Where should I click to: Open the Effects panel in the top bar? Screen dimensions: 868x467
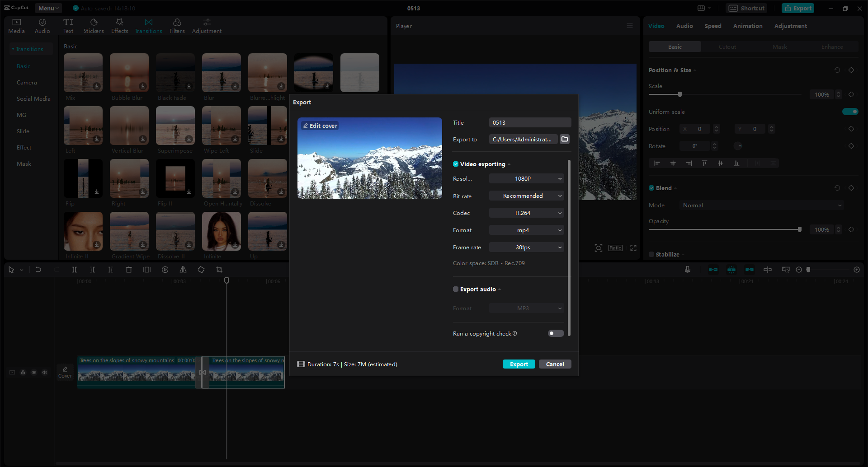119,25
